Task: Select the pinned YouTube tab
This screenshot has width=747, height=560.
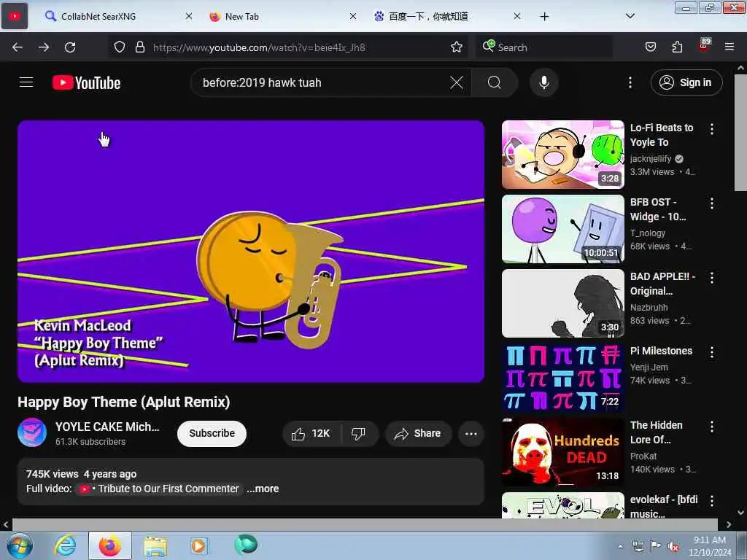Action: pyautogui.click(x=15, y=17)
